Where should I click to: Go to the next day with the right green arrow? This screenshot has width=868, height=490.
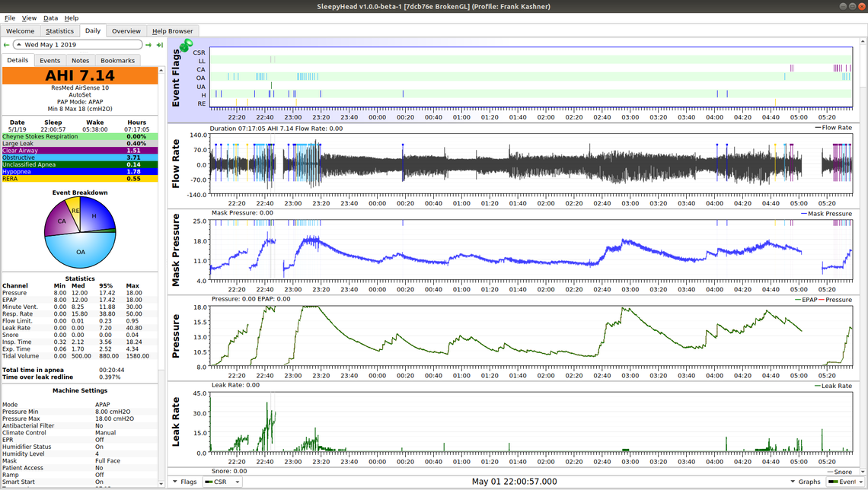click(148, 45)
